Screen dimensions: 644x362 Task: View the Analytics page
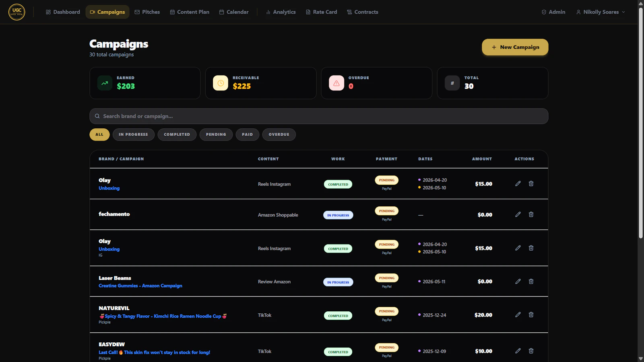tap(281, 12)
